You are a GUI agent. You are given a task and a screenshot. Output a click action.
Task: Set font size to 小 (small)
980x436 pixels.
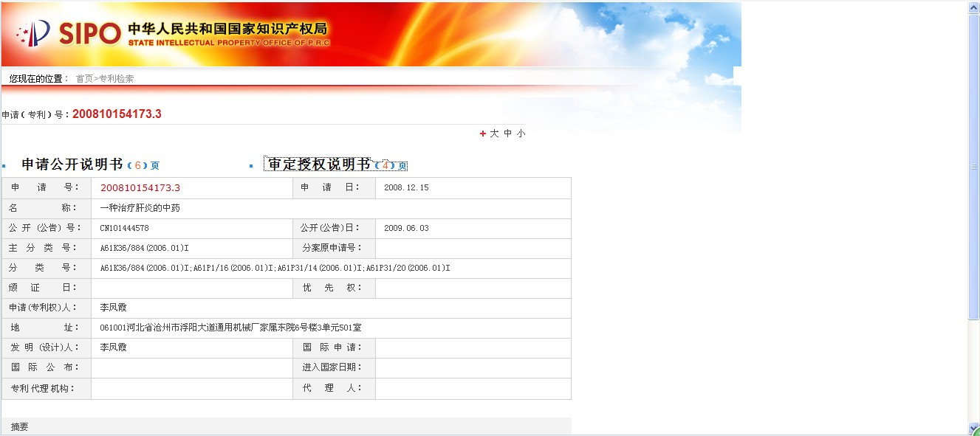(x=521, y=134)
